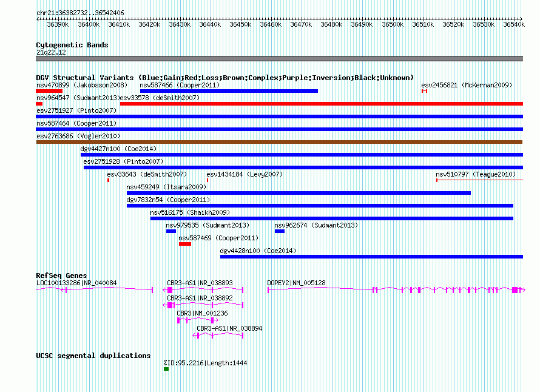This screenshot has height=392, width=540.
Task: Click the 36420k ruler position label
Action: click(x=149, y=24)
